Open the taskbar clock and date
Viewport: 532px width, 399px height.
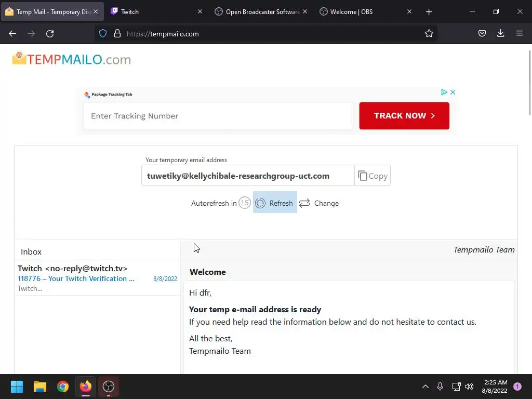pyautogui.click(x=495, y=387)
